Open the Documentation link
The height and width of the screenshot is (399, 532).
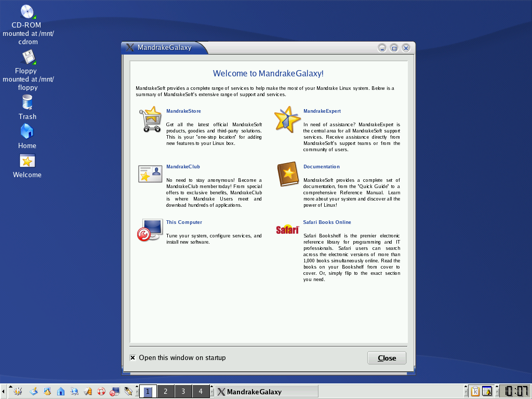pyautogui.click(x=321, y=167)
